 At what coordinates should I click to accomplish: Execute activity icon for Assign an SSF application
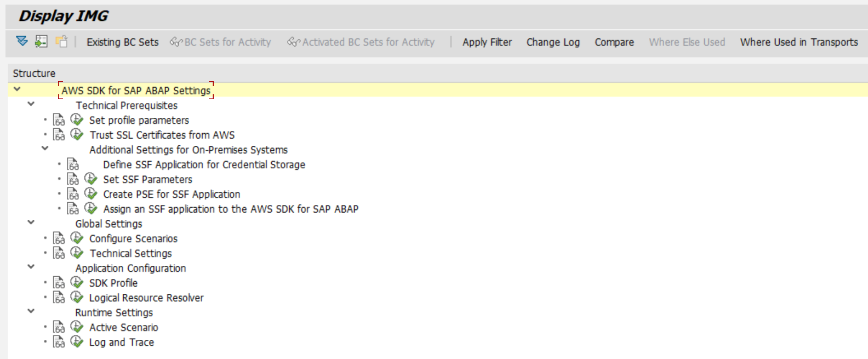[x=91, y=208]
